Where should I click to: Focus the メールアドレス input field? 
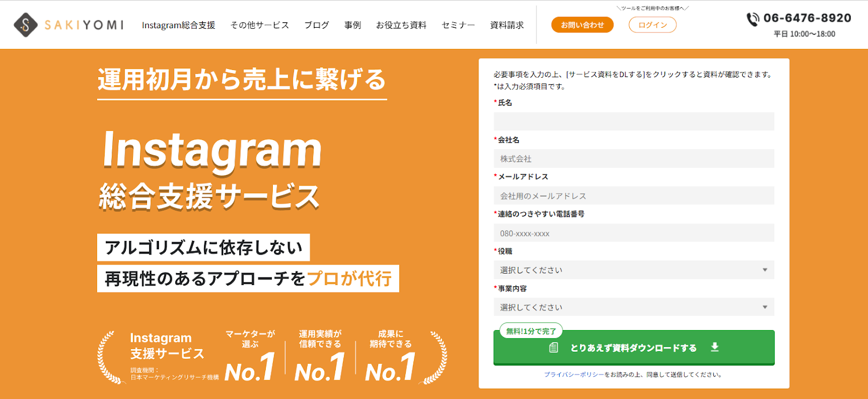pyautogui.click(x=634, y=195)
